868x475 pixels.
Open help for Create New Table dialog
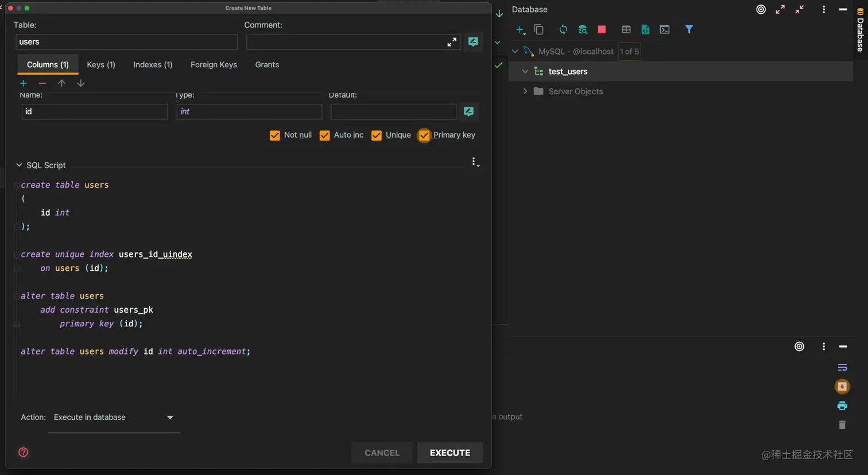[x=24, y=452]
